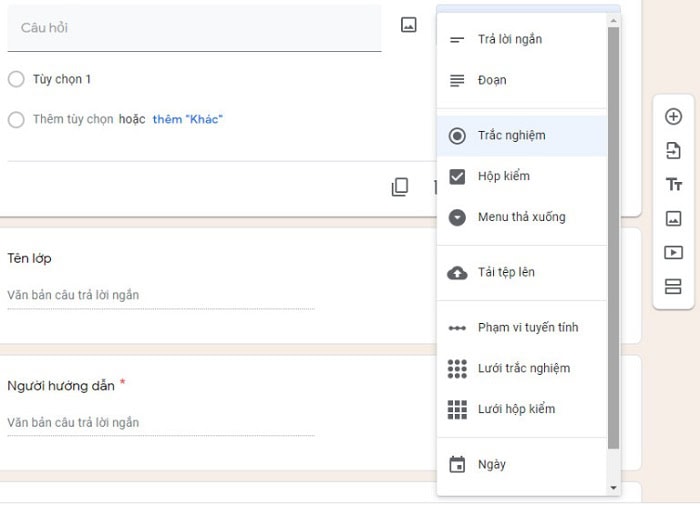Select the 'Tùy chọn 1' radio button

(x=16, y=79)
